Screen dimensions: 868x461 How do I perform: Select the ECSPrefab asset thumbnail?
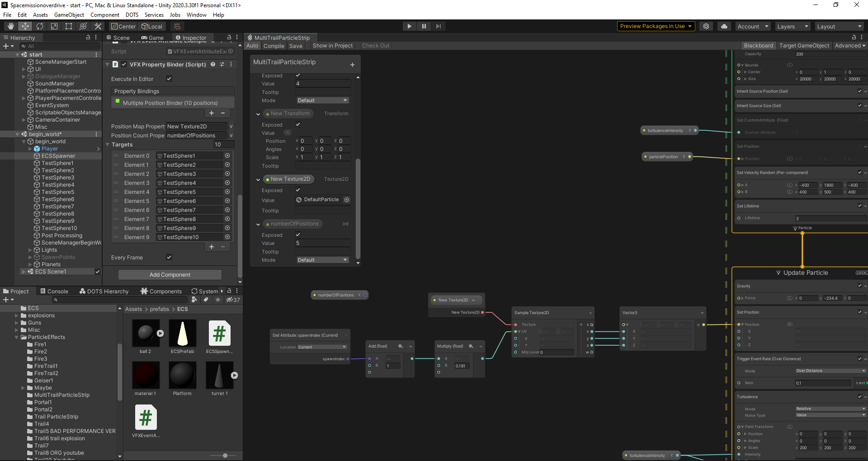click(182, 334)
